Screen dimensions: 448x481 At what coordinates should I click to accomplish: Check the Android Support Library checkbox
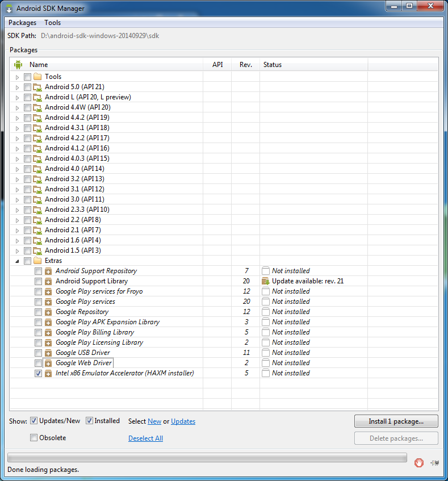[x=39, y=281]
